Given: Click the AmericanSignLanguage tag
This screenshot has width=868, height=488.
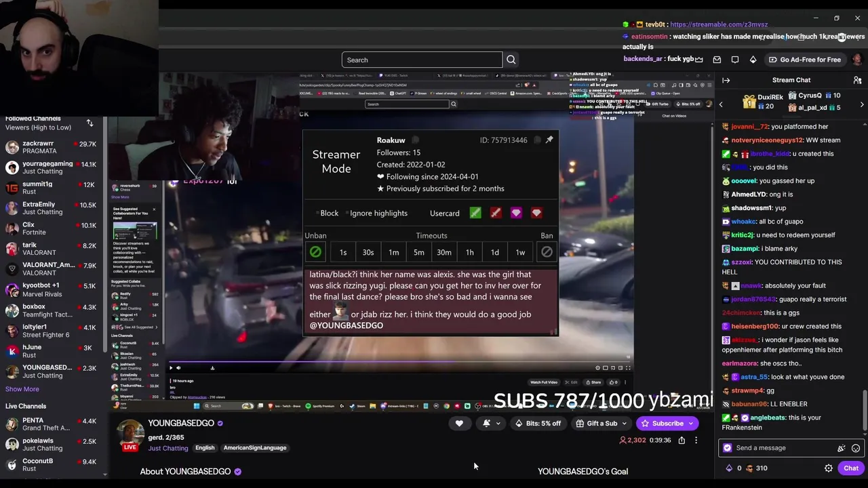Looking at the screenshot, I should click(255, 448).
